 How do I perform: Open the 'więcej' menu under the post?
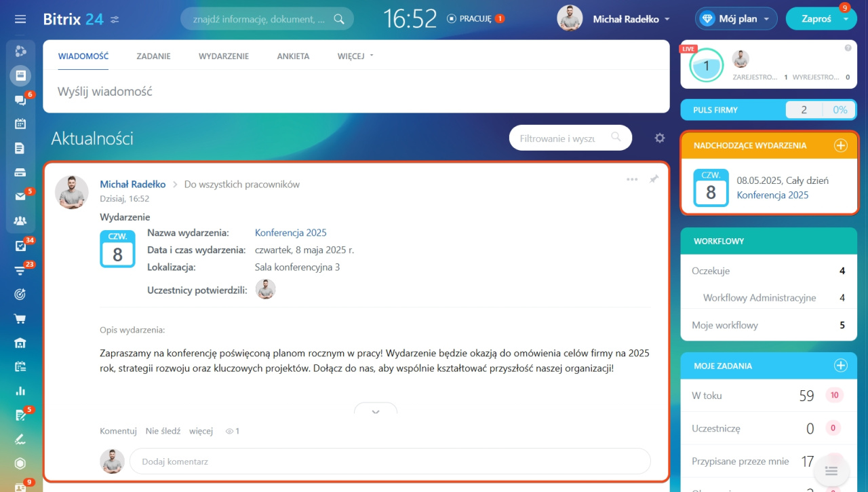click(x=201, y=431)
